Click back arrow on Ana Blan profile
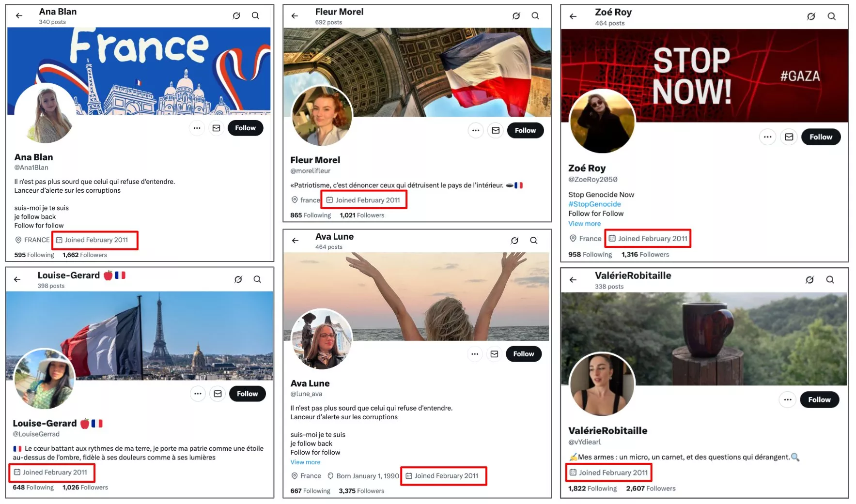Viewport: 856px width, 504px height. [19, 16]
